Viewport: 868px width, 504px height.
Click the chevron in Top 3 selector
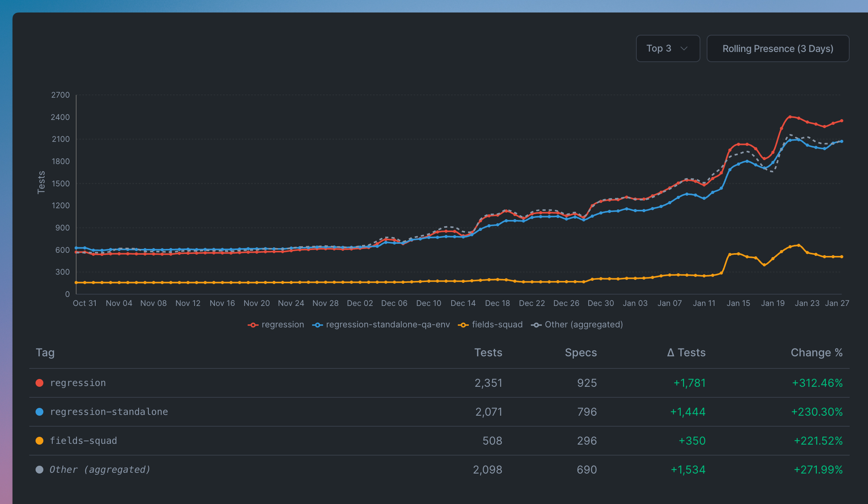684,48
